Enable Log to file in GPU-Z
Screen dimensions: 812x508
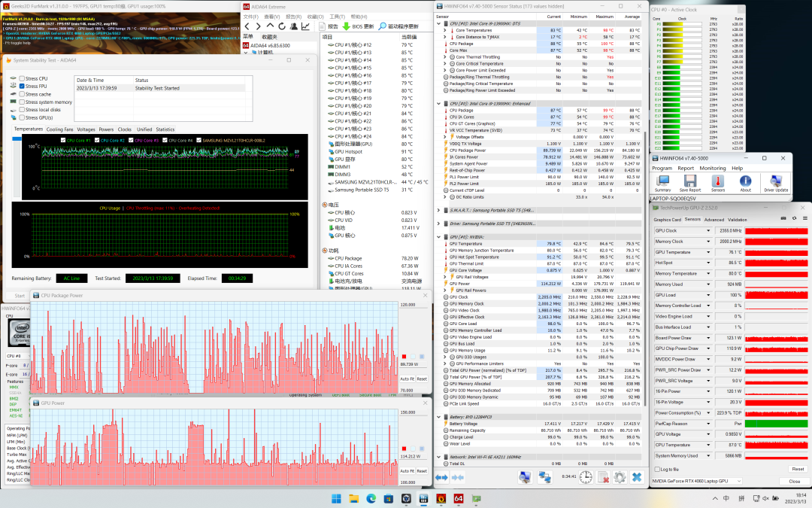click(x=657, y=469)
